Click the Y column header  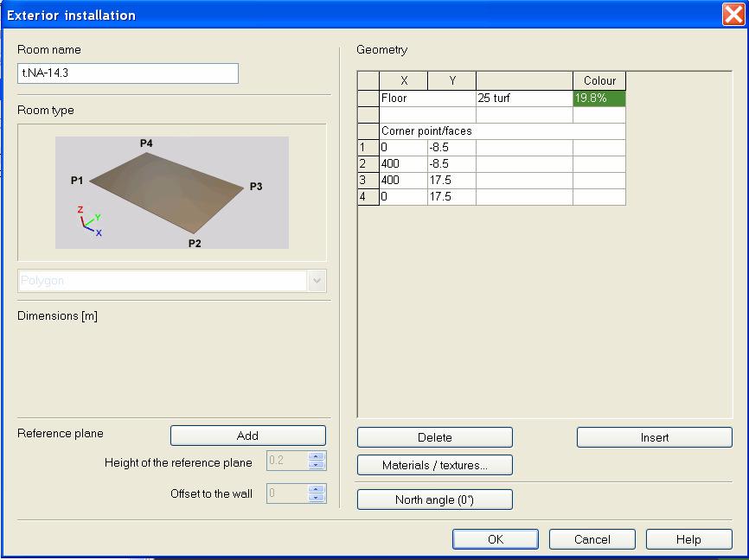tap(451, 80)
